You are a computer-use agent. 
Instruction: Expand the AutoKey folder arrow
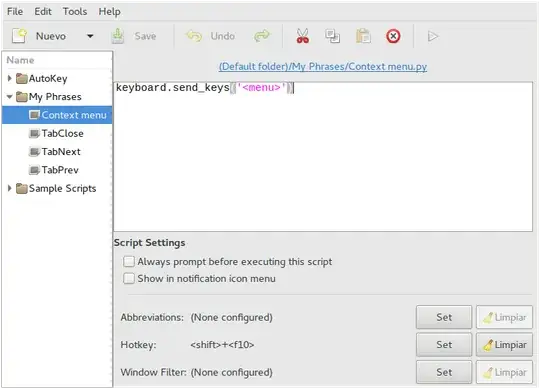pyautogui.click(x=10, y=78)
